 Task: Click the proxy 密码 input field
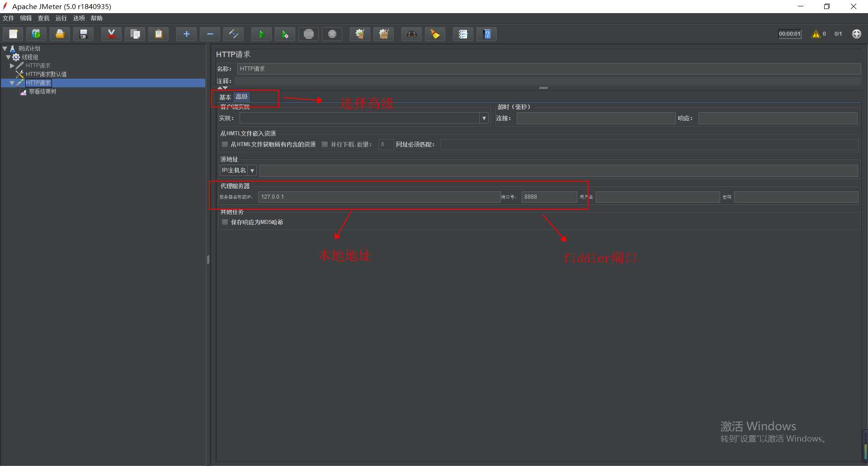pos(796,197)
